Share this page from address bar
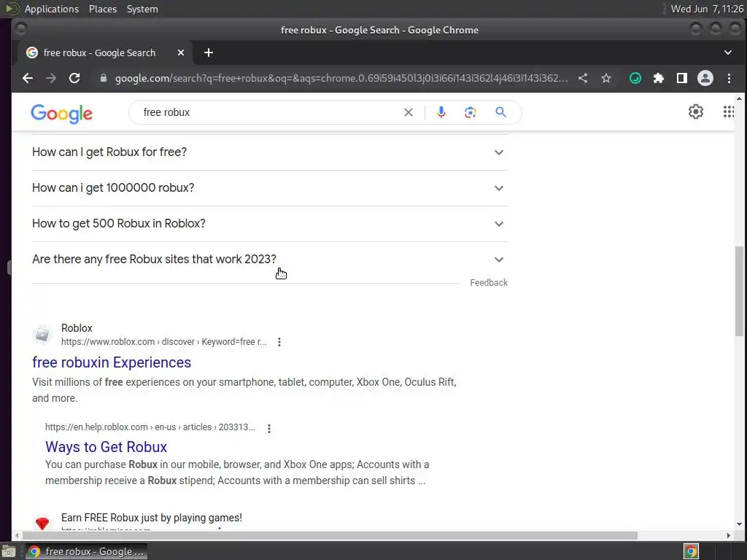Screen dimensions: 747x560 click(583, 78)
